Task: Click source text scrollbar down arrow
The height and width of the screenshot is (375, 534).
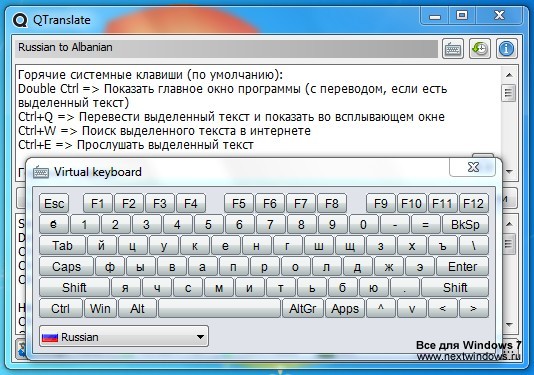Action: coord(509,172)
